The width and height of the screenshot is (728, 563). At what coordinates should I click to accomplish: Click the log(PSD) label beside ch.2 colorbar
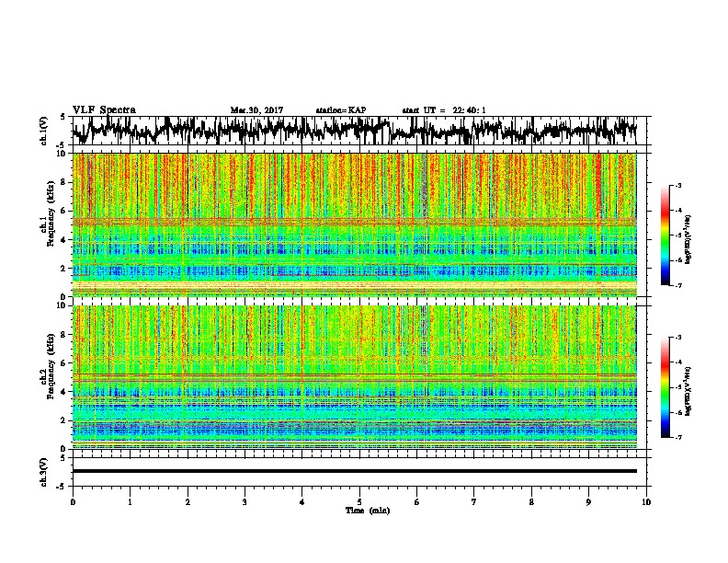688,391
